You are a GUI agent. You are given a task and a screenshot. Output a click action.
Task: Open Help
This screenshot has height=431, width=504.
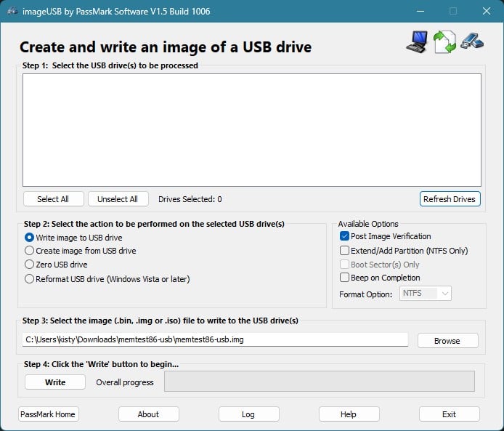pos(349,414)
